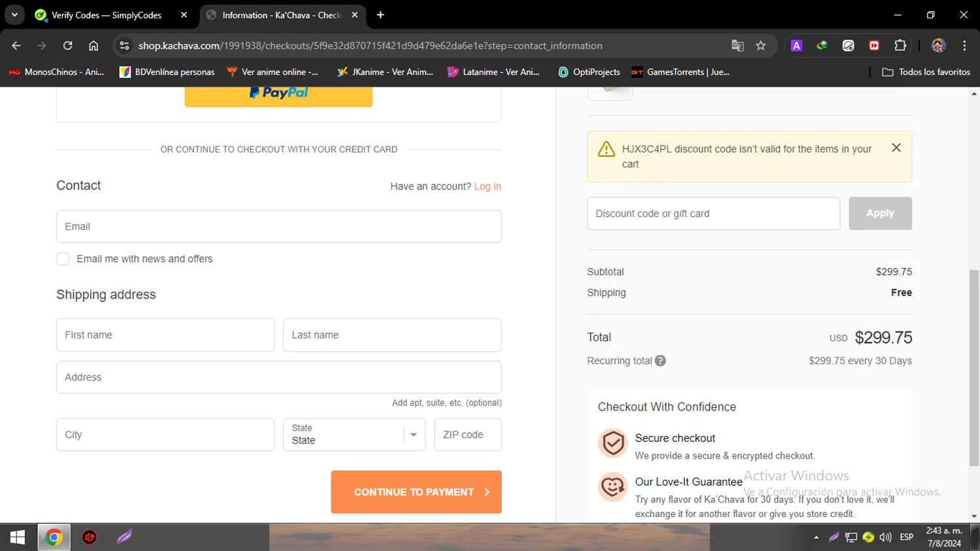Continue to Payment
The width and height of the screenshot is (980, 551).
click(x=416, y=492)
